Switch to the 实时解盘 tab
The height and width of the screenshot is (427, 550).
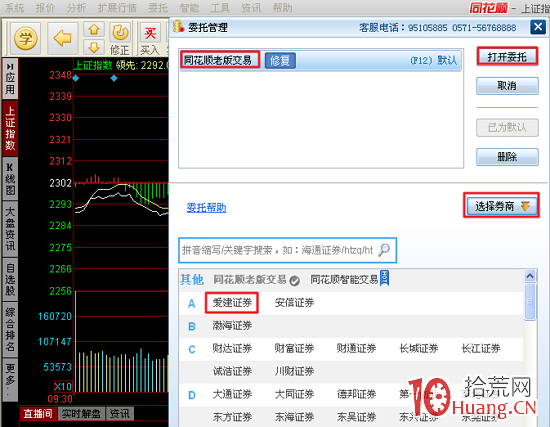click(81, 414)
